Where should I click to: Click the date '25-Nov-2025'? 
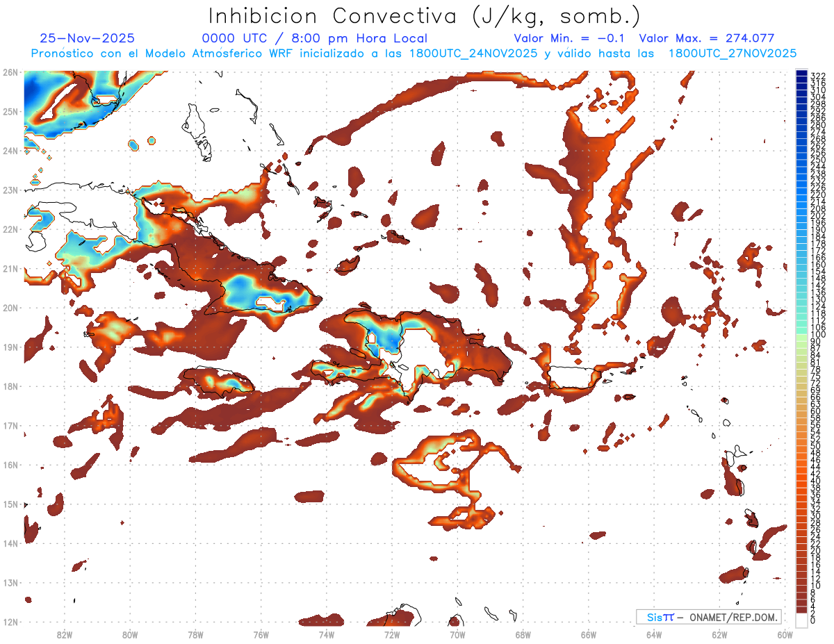pyautogui.click(x=88, y=38)
